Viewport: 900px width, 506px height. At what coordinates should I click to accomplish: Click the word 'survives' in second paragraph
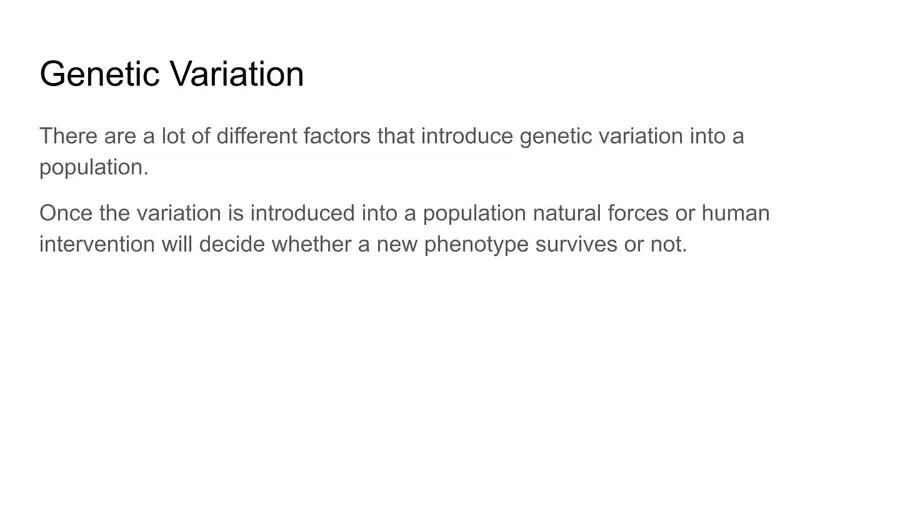pos(576,244)
